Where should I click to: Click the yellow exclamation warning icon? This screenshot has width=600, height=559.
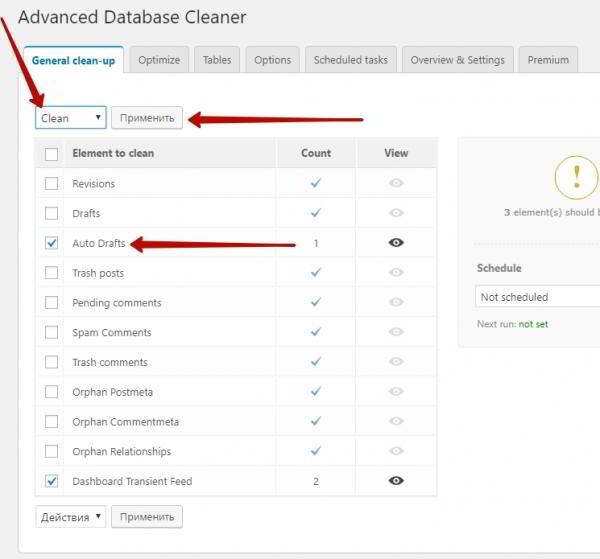click(577, 178)
